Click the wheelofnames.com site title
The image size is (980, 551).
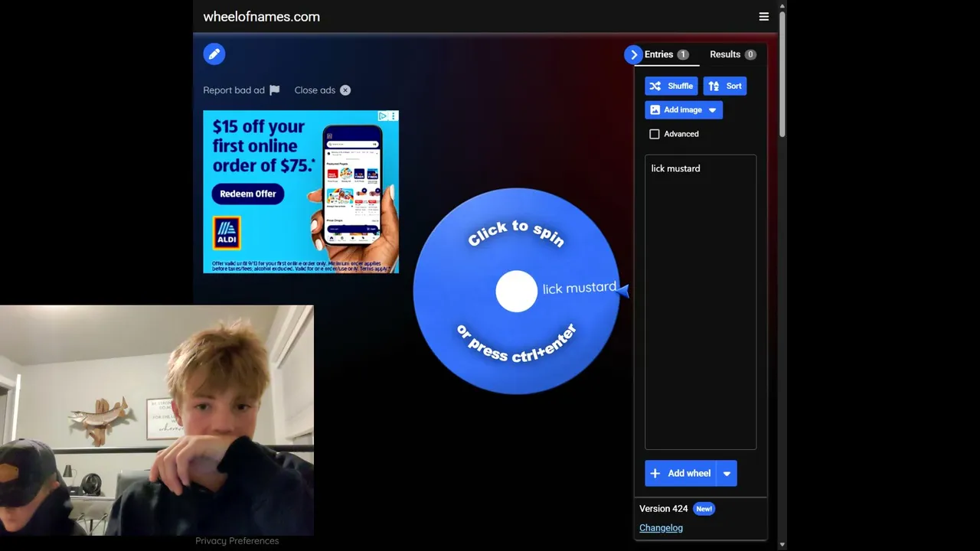[262, 17]
